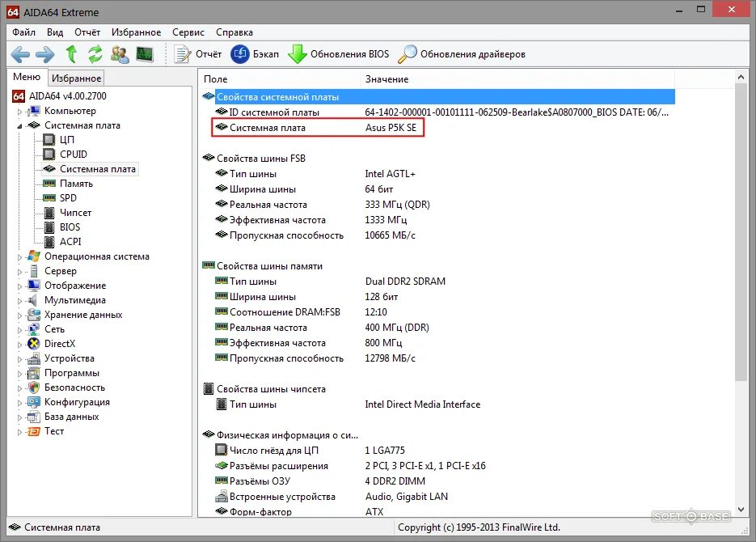Click the Значение column header

point(517,79)
